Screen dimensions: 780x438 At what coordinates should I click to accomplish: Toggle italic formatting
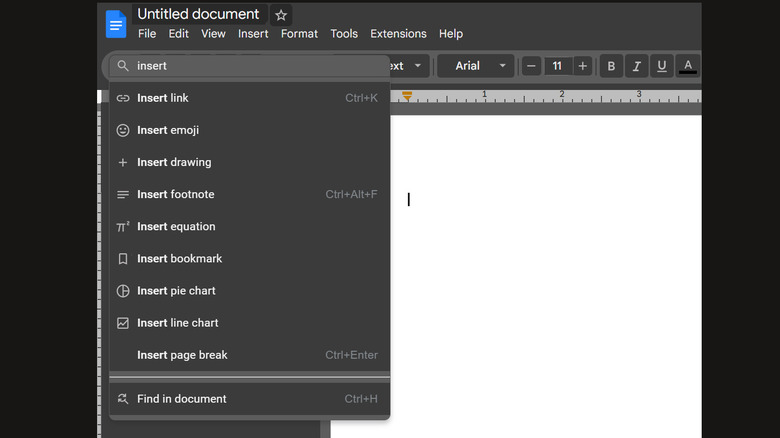tap(636, 66)
